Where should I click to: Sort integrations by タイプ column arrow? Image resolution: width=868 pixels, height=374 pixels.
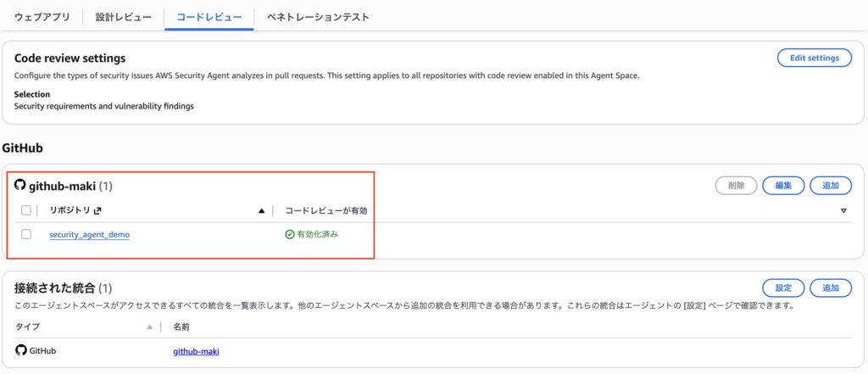click(x=150, y=327)
